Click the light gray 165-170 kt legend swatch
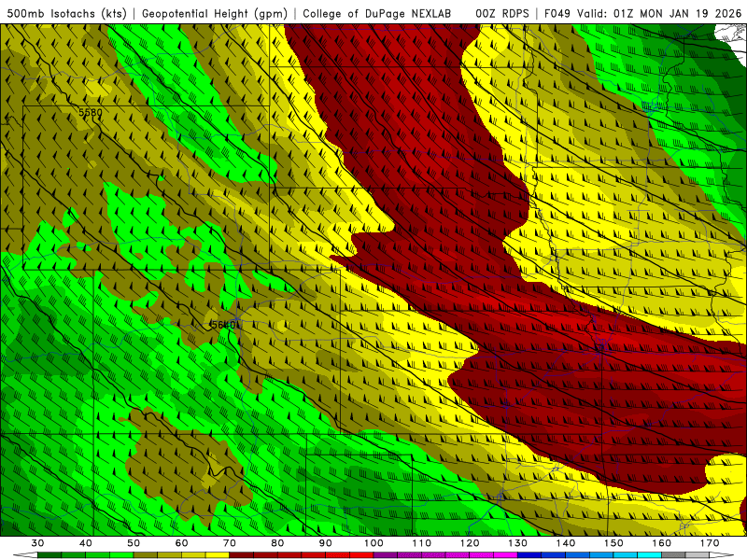The height and width of the screenshot is (560, 747). (698, 554)
